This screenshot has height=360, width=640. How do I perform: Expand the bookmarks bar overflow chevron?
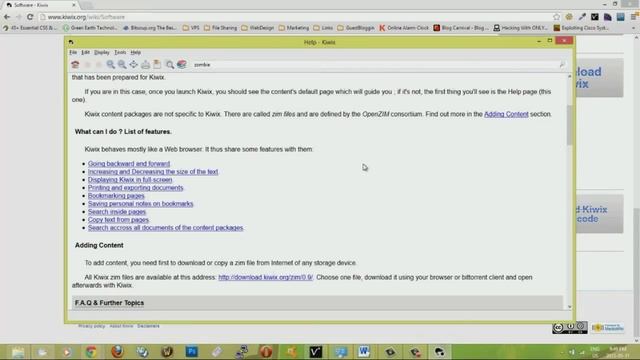[x=634, y=28]
